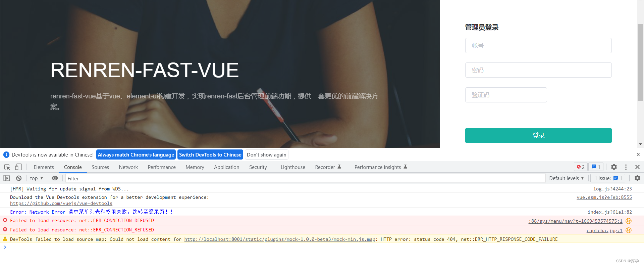The width and height of the screenshot is (644, 266).
Task: Click the HMR waiting for update message
Action: [69, 189]
